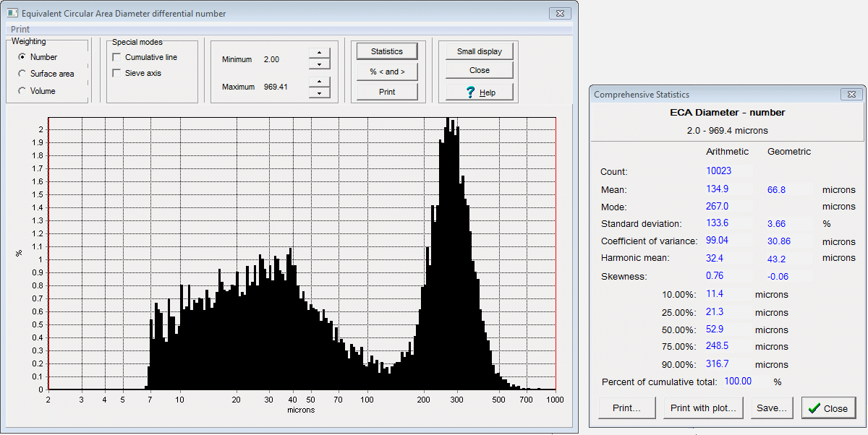Close the Comprehensive Statistics window with X

tap(851, 95)
